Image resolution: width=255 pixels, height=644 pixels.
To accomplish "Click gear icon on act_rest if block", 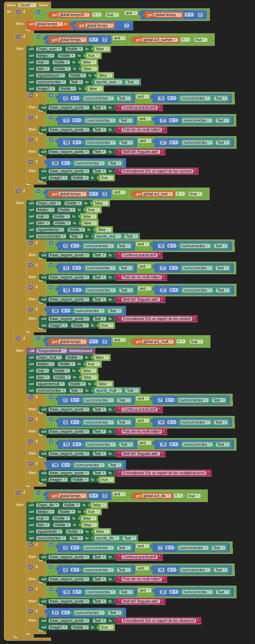I will [x=18, y=191].
